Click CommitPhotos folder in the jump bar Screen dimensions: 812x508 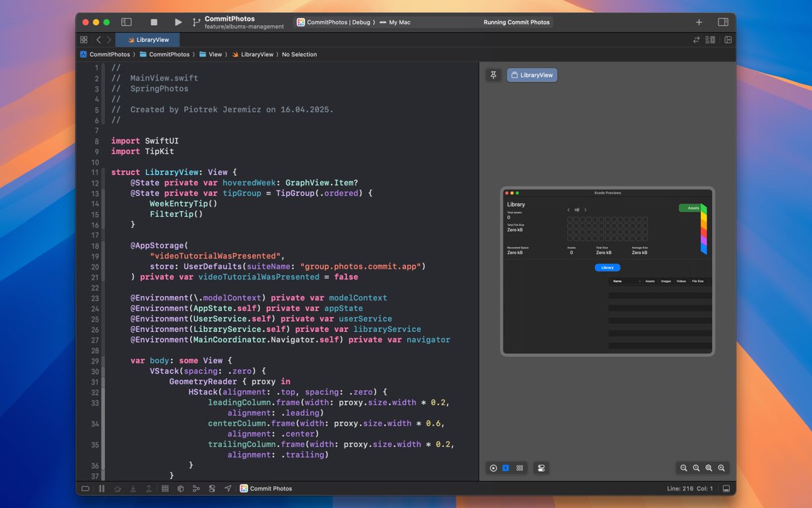point(164,54)
